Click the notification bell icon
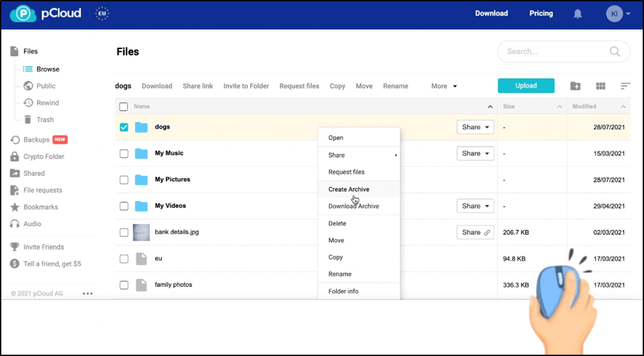 (x=577, y=14)
